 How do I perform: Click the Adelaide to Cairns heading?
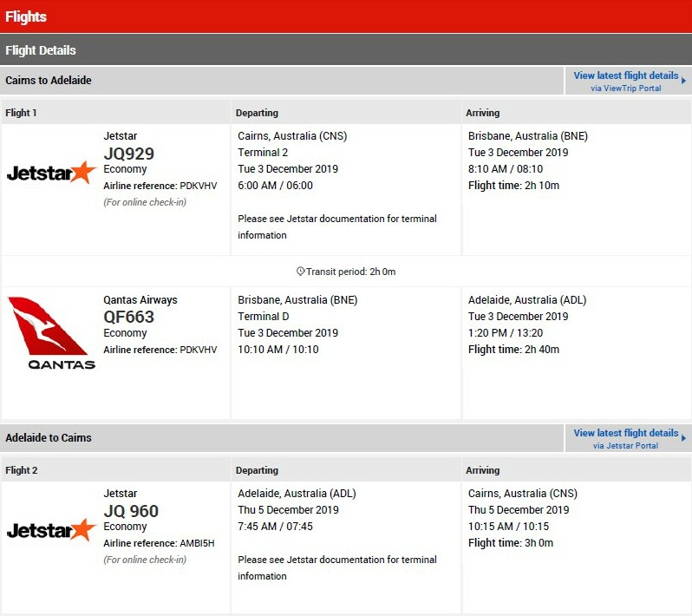click(x=49, y=437)
